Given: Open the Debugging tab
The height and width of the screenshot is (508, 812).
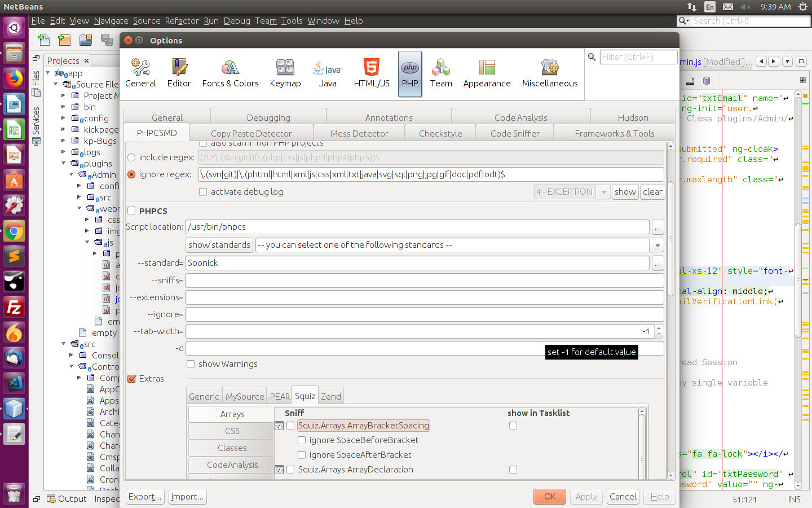Looking at the screenshot, I should coord(268,117).
